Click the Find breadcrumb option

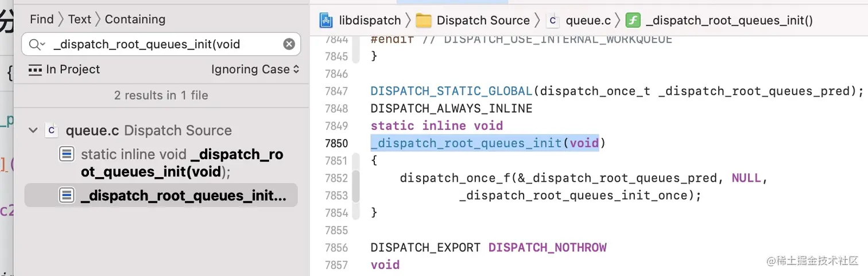click(41, 19)
